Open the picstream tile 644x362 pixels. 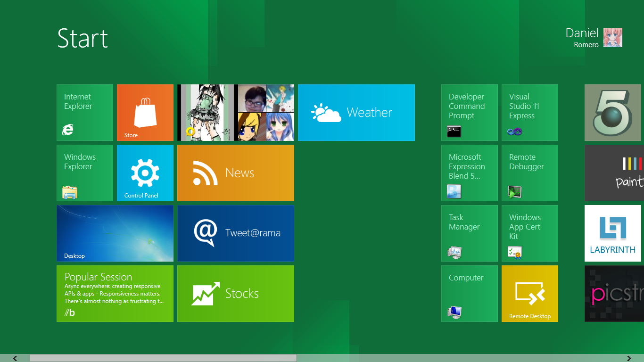coord(614,294)
